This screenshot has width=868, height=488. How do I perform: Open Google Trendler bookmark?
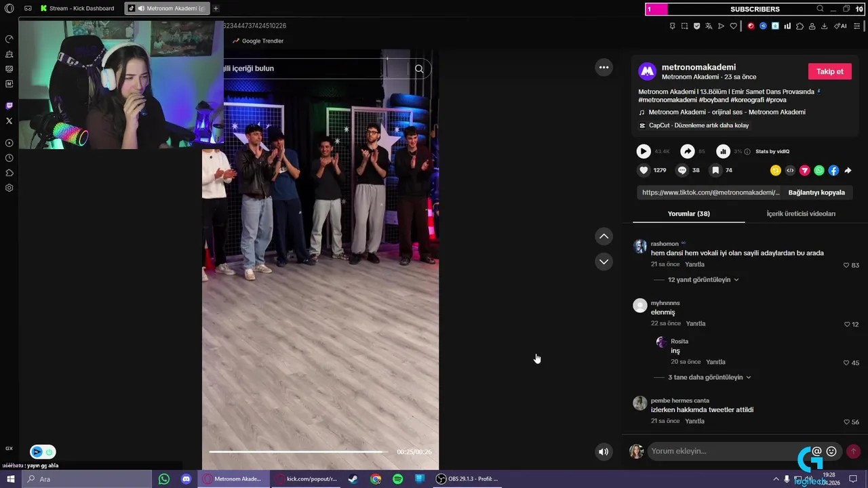click(x=258, y=41)
